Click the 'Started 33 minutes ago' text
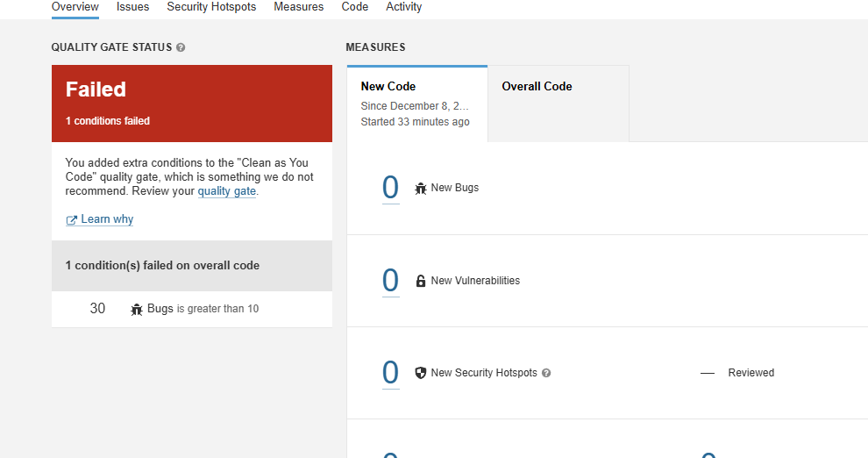The image size is (868, 458). click(x=416, y=122)
